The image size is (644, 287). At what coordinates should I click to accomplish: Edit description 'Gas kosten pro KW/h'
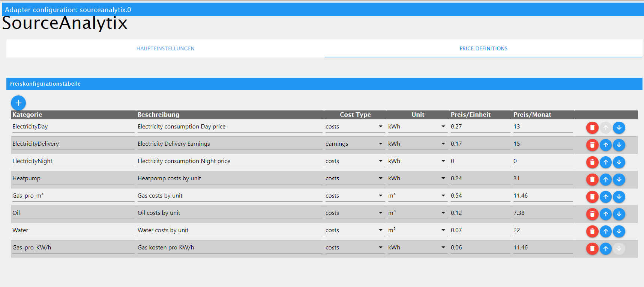pos(230,248)
